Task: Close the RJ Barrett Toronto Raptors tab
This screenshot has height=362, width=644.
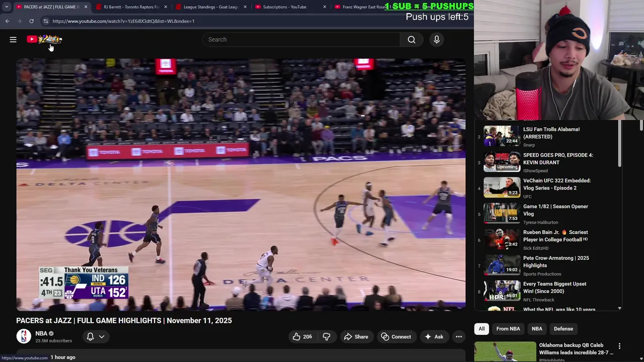Action: 166,7
